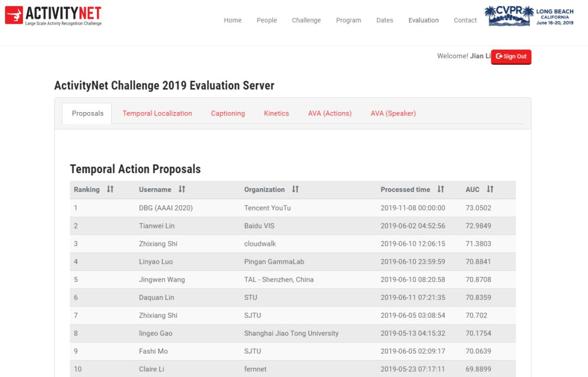
Task: Select username Linyao Luo
Action: pos(156,262)
